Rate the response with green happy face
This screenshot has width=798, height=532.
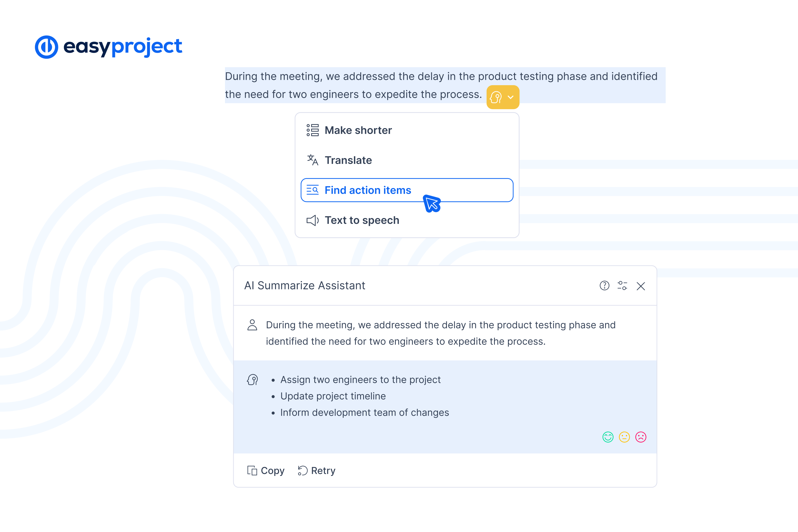[608, 437]
